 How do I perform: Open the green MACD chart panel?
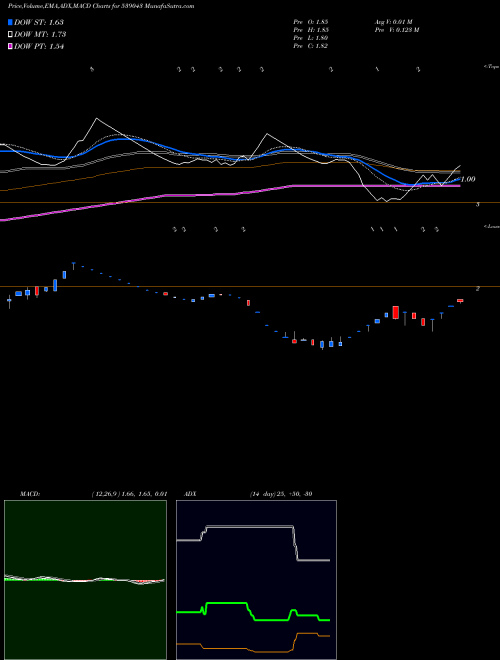point(85,580)
